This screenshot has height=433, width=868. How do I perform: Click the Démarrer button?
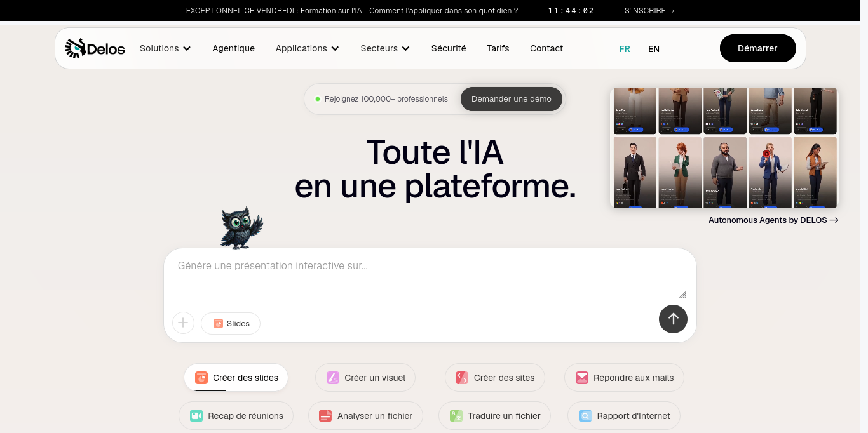tap(757, 48)
